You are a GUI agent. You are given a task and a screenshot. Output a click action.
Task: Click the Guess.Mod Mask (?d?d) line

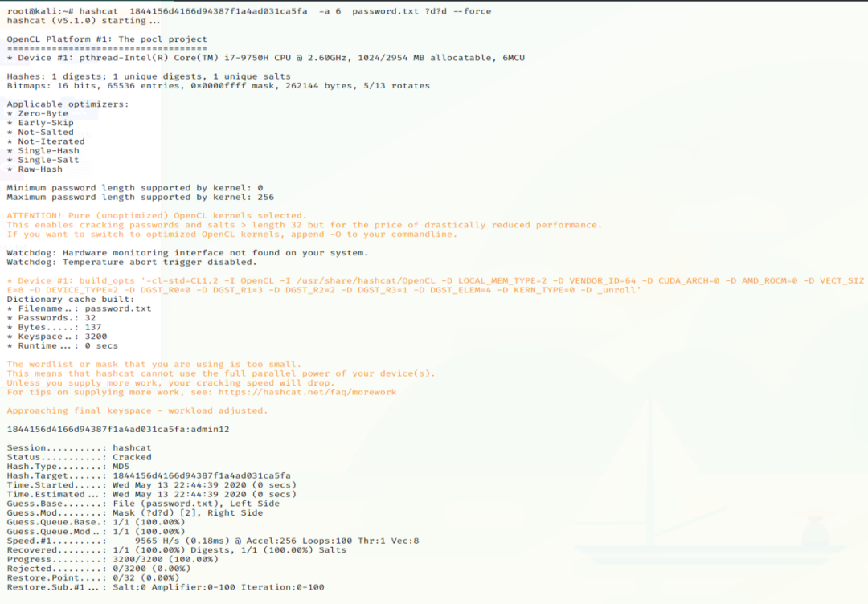134,512
